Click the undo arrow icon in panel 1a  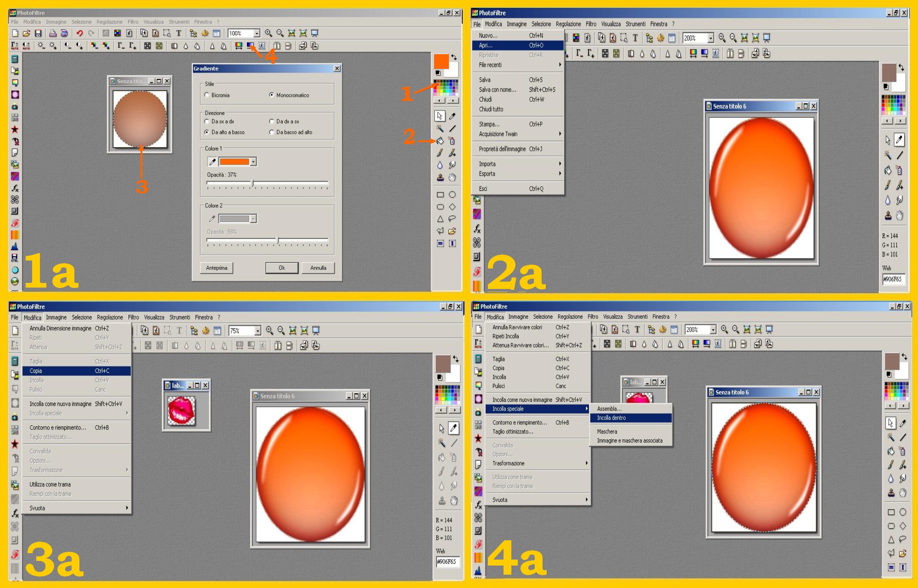79,33
